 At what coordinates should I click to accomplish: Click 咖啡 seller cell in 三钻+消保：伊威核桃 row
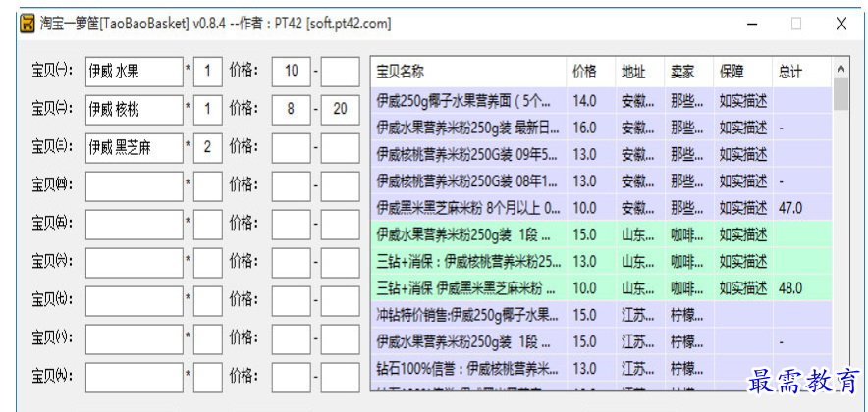click(x=688, y=261)
